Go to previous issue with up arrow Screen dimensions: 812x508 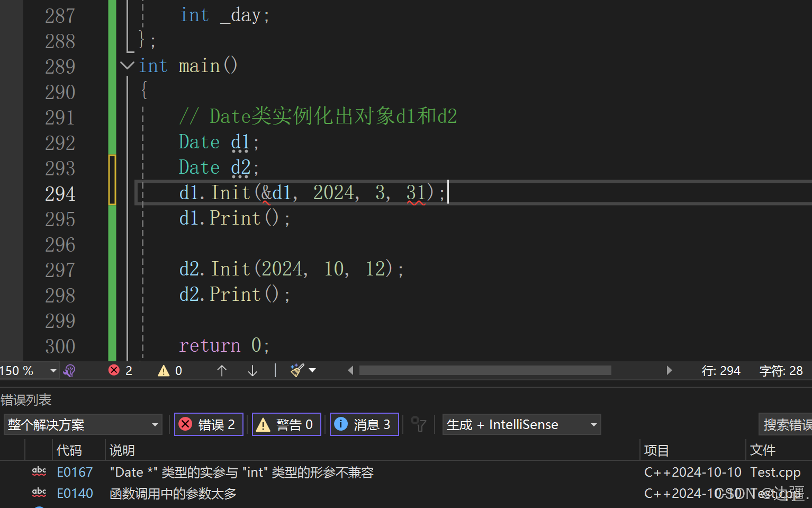(222, 371)
